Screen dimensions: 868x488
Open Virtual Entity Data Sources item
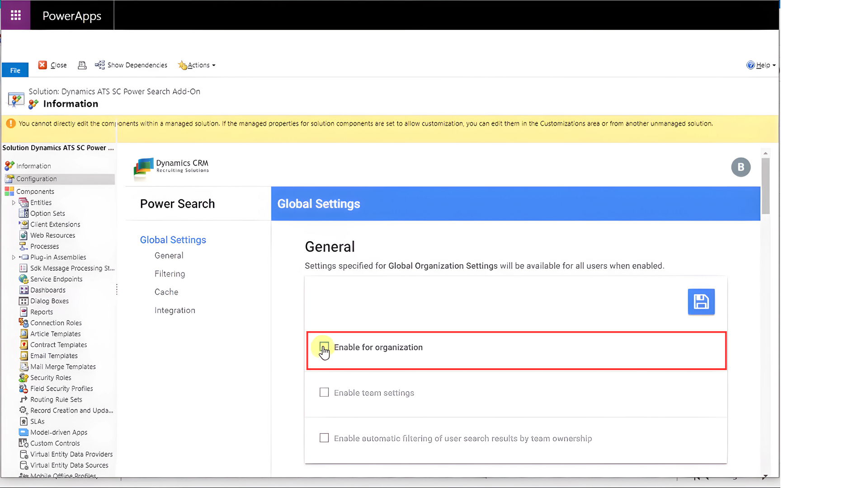coord(70,465)
